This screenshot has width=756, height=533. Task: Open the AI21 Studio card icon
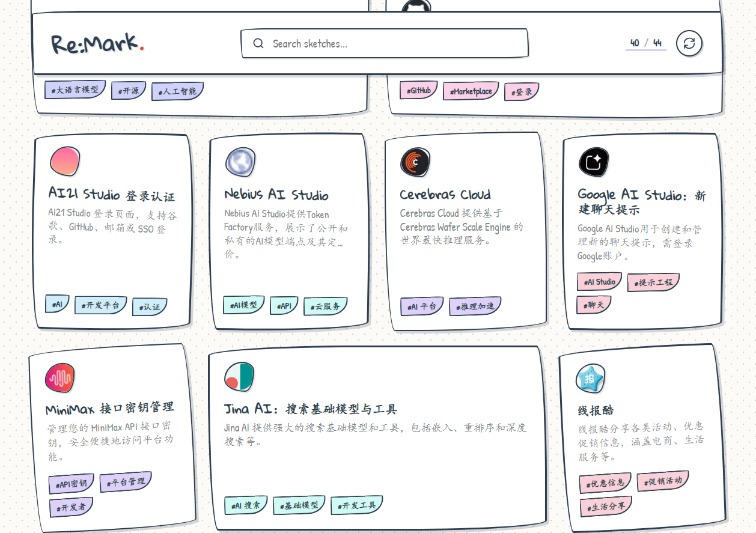pos(65,162)
